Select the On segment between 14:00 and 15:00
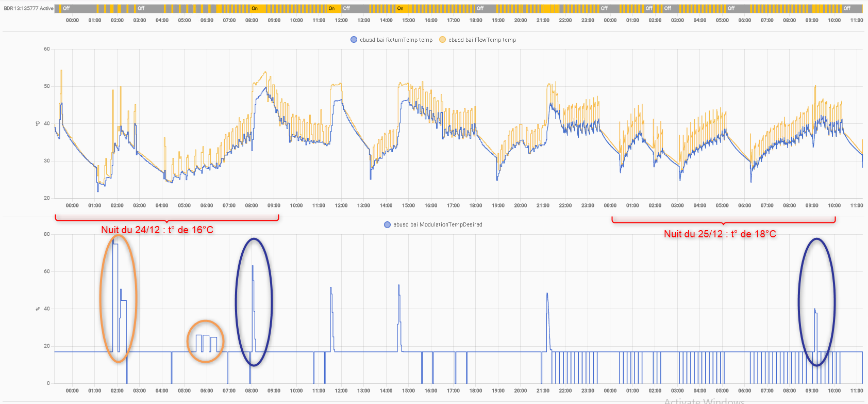The image size is (868, 404). (402, 8)
